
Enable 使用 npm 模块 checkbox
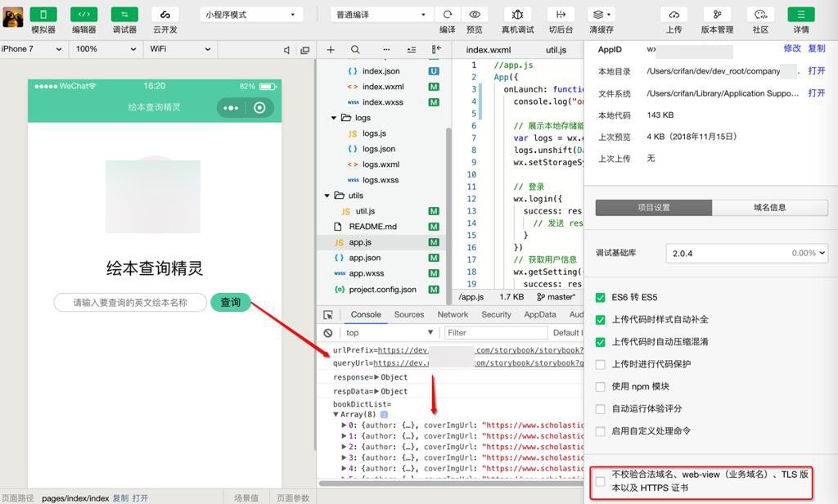(600, 386)
